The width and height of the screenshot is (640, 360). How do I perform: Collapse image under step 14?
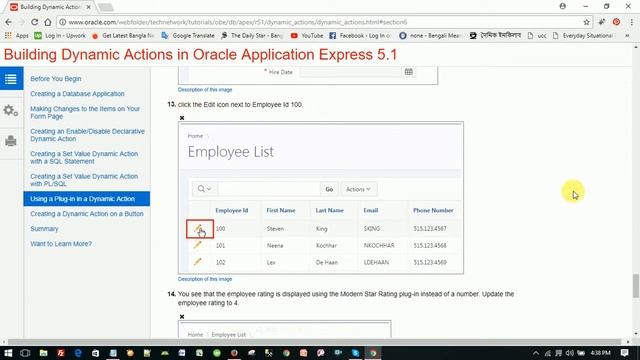click(182, 317)
